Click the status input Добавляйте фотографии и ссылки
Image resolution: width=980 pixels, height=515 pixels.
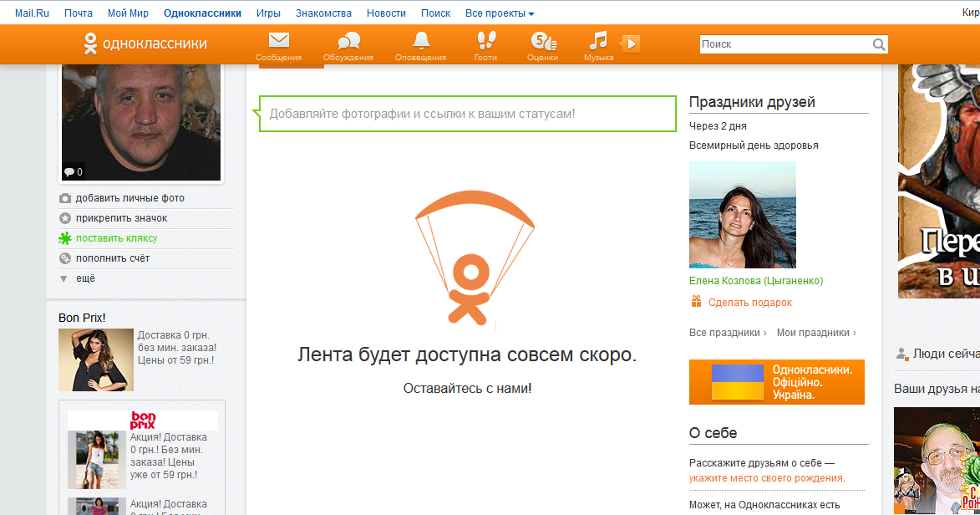pyautogui.click(x=468, y=114)
